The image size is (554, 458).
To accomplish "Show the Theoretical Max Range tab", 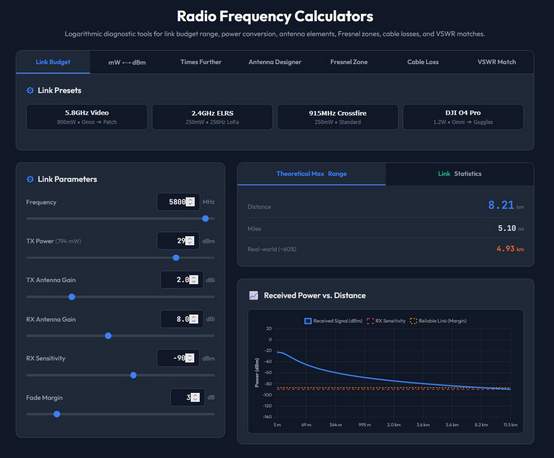I will [311, 174].
